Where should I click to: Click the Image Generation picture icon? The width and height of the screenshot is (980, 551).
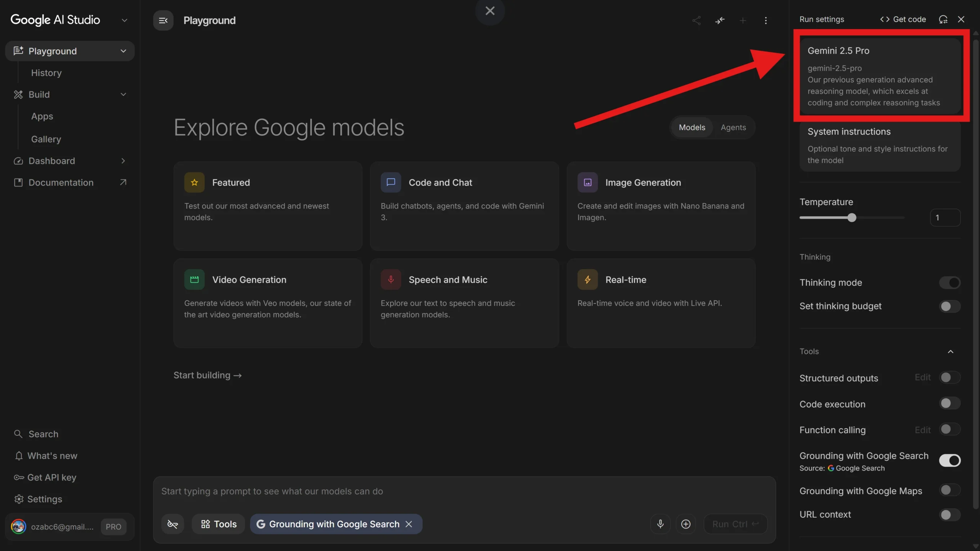click(588, 183)
